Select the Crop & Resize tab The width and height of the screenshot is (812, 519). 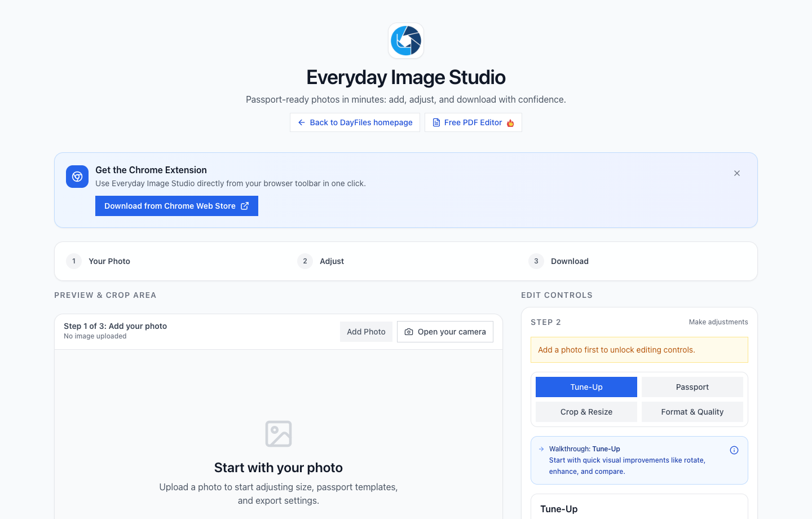coord(586,412)
